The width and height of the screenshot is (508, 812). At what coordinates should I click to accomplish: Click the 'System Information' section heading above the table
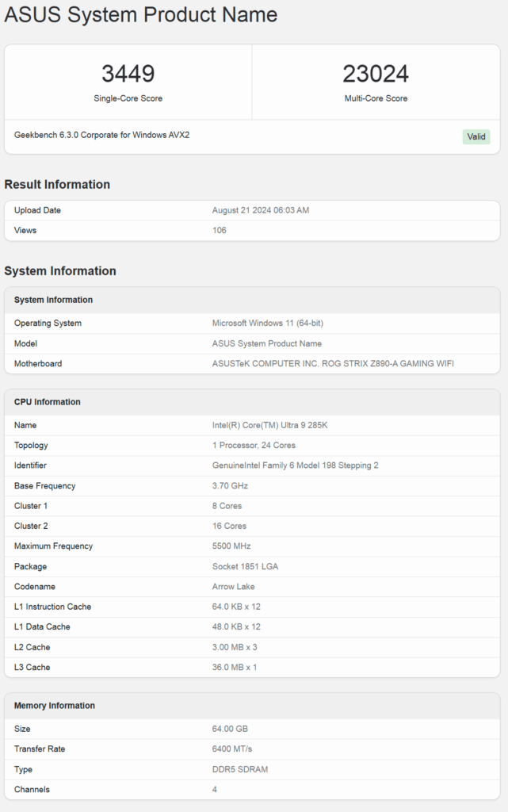[60, 271]
